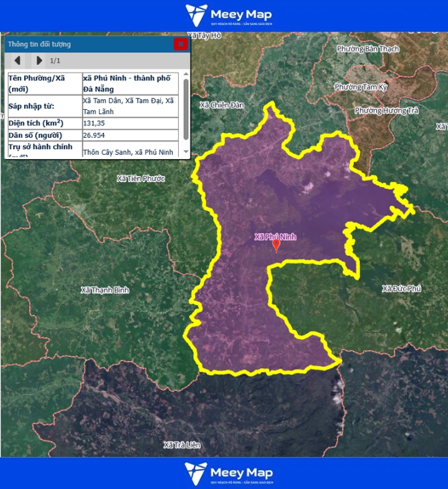Select the Phường Tam Kỳ map label
Image resolution: width=448 pixels, height=489 pixels.
tap(361, 87)
